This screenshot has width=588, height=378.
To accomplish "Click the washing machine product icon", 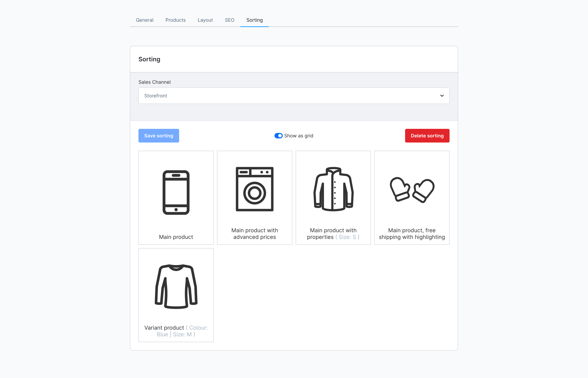I will pyautogui.click(x=254, y=189).
